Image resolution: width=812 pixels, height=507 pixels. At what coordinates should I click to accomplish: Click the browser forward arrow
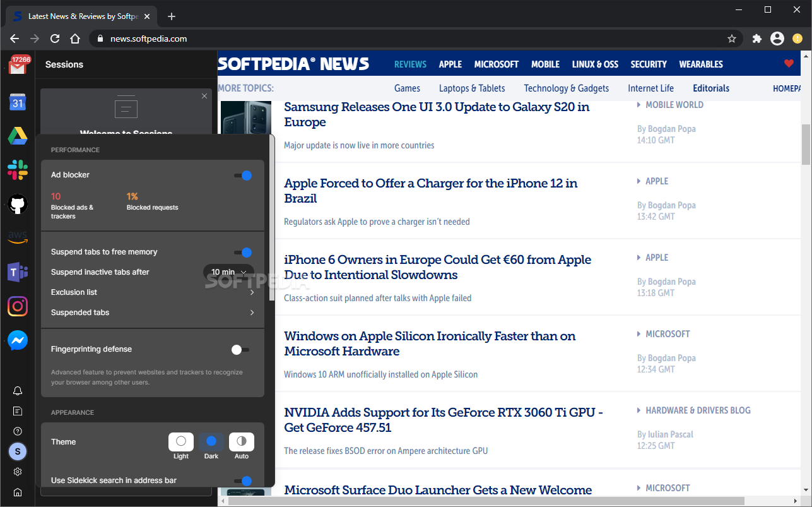pyautogui.click(x=35, y=39)
